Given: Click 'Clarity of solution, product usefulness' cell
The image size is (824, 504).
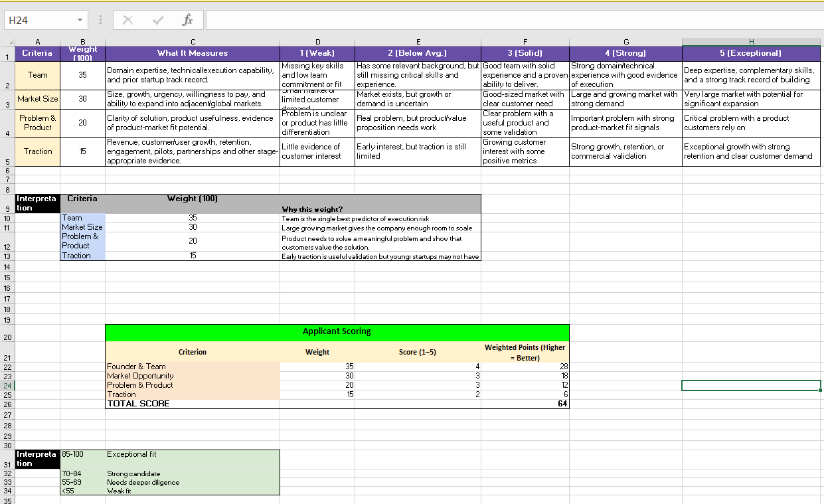Looking at the screenshot, I should 193,123.
